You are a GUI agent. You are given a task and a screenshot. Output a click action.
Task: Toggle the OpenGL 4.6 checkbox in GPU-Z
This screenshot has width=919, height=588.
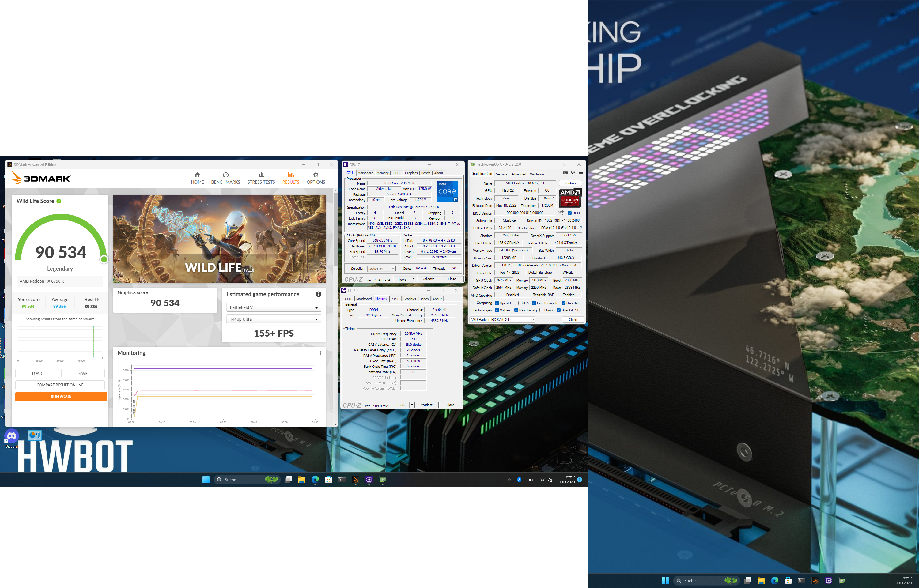[558, 310]
